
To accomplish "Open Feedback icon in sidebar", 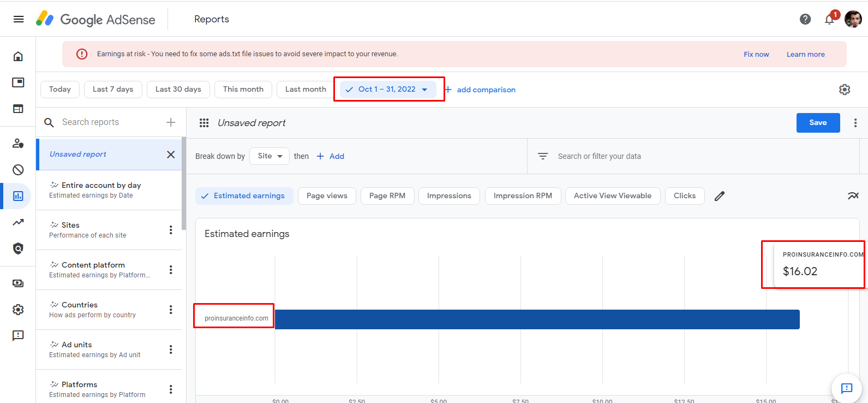I will click(18, 335).
